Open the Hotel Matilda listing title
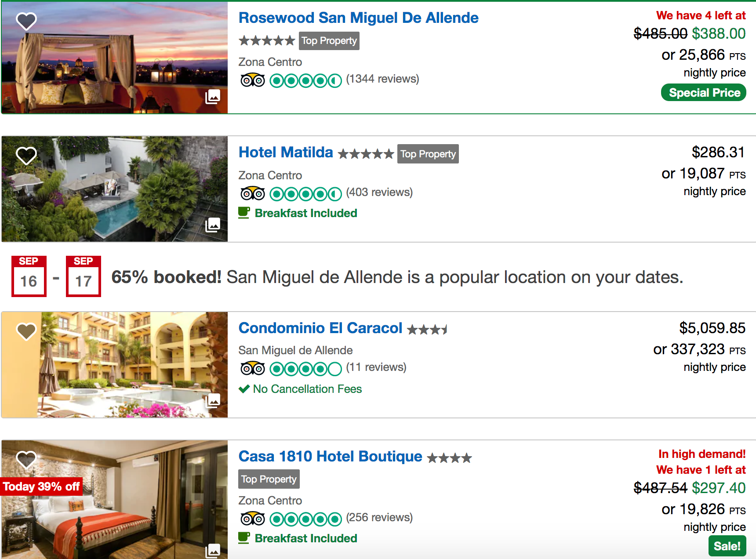The height and width of the screenshot is (559, 756). click(x=286, y=152)
